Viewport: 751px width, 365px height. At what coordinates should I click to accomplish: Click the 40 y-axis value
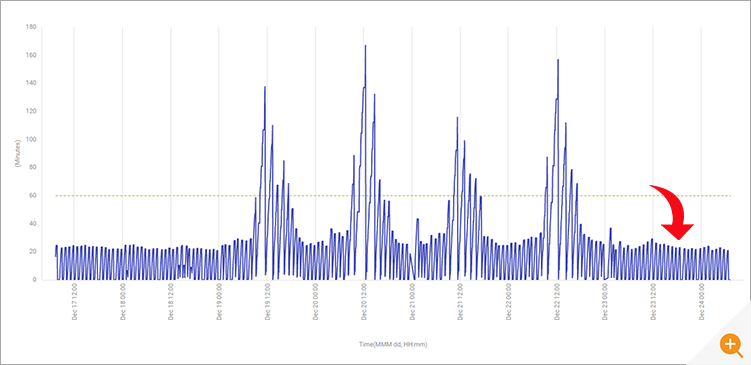(34, 224)
